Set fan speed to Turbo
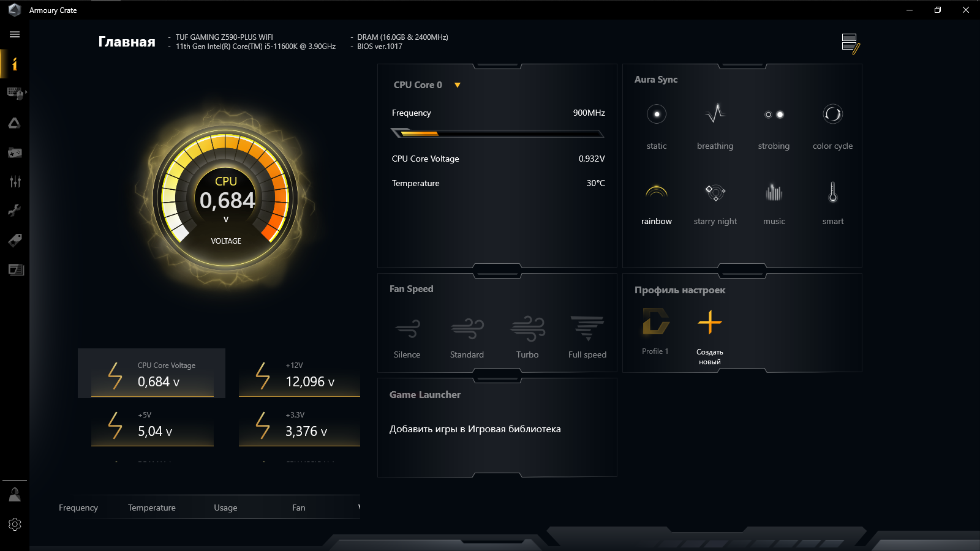This screenshot has width=980, height=551. (x=527, y=337)
